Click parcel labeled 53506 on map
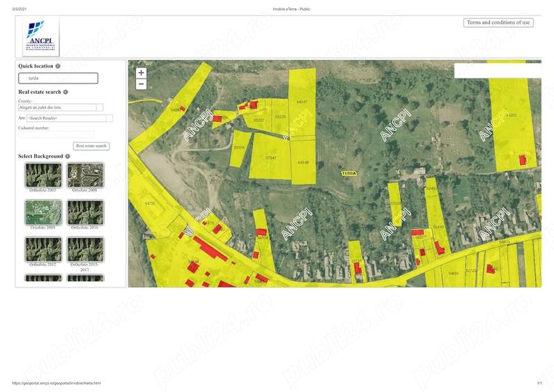554x392 pixels. [x=239, y=148]
